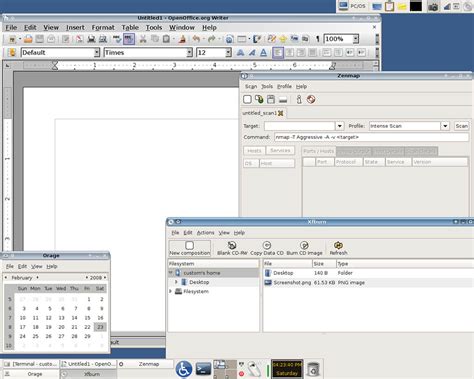Open the View menu in Orage
Image resolution: width=474 pixels, height=379 pixels.
click(x=37, y=266)
